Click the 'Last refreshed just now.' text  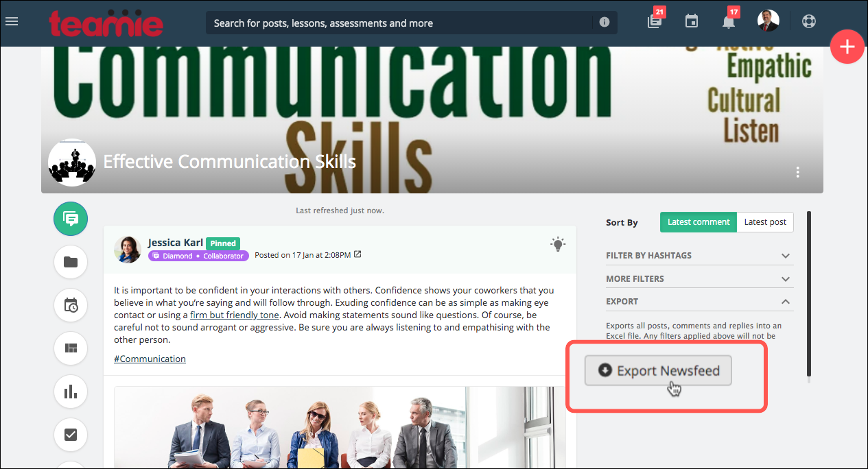[x=340, y=211]
